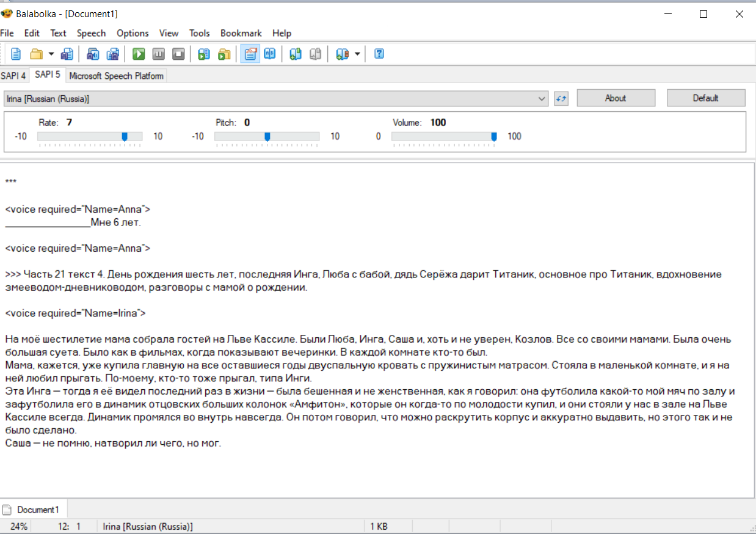The width and height of the screenshot is (756, 534).
Task: Pause speech with the Pause button
Action: tap(159, 54)
